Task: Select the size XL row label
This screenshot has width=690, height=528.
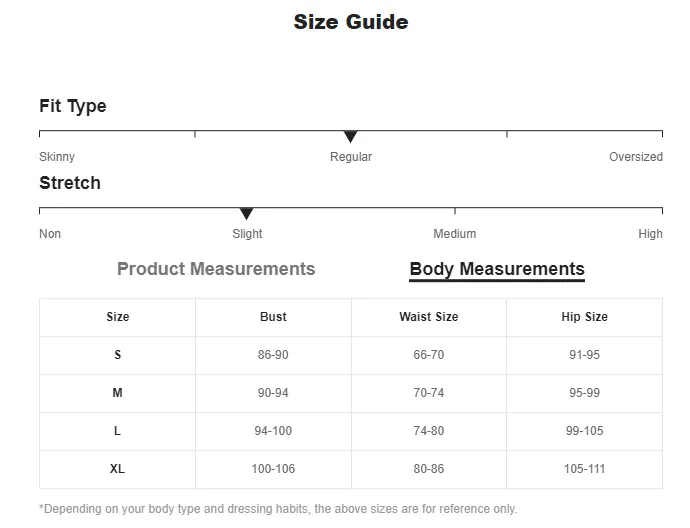Action: [x=118, y=469]
